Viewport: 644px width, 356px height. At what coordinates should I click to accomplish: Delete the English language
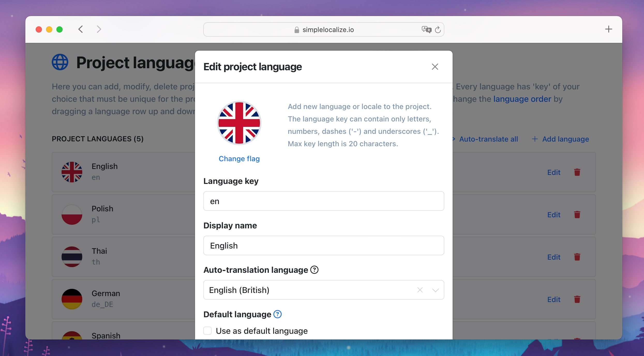(577, 172)
